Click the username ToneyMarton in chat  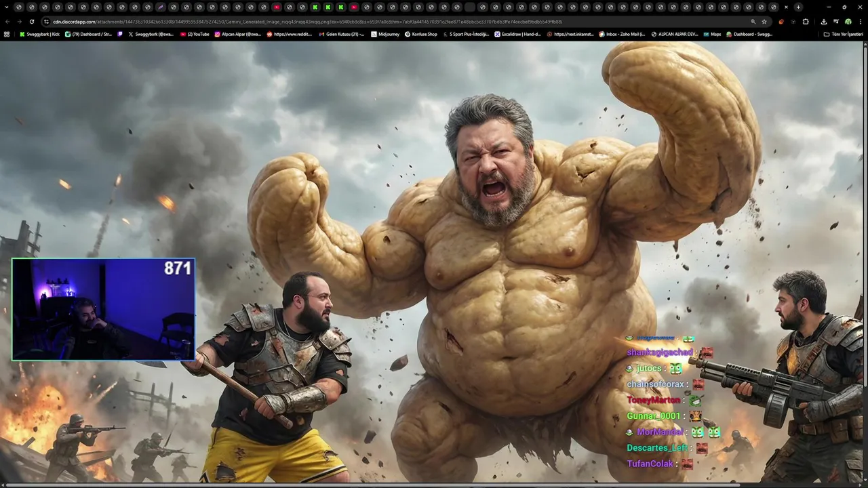pyautogui.click(x=654, y=400)
